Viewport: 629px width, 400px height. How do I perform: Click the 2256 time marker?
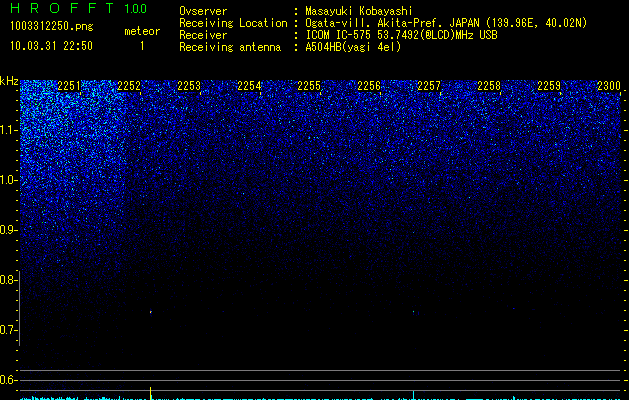coord(369,86)
